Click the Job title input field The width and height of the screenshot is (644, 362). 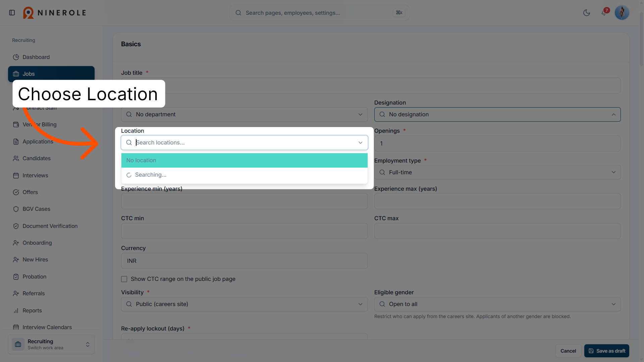(371, 85)
